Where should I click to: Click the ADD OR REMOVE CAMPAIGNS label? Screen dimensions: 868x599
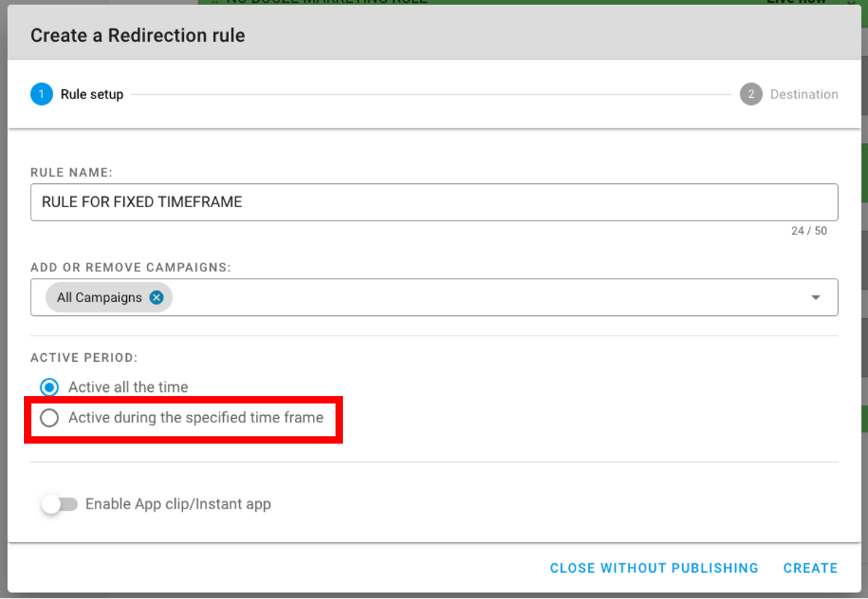tap(131, 268)
